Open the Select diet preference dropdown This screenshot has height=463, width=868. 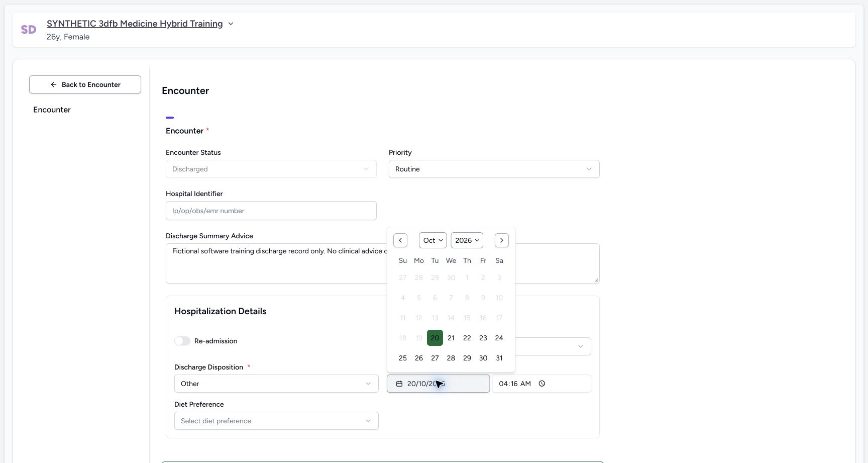276,421
